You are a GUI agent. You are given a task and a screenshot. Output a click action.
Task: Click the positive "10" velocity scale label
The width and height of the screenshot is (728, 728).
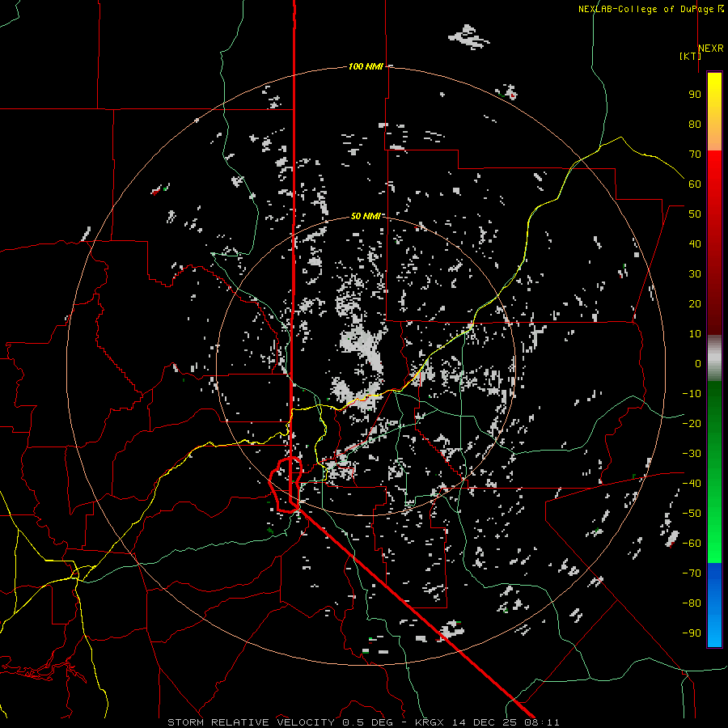(x=695, y=334)
